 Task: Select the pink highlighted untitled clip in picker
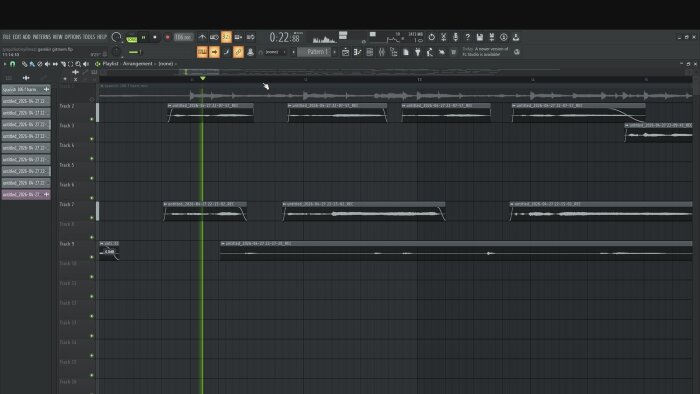[26, 195]
